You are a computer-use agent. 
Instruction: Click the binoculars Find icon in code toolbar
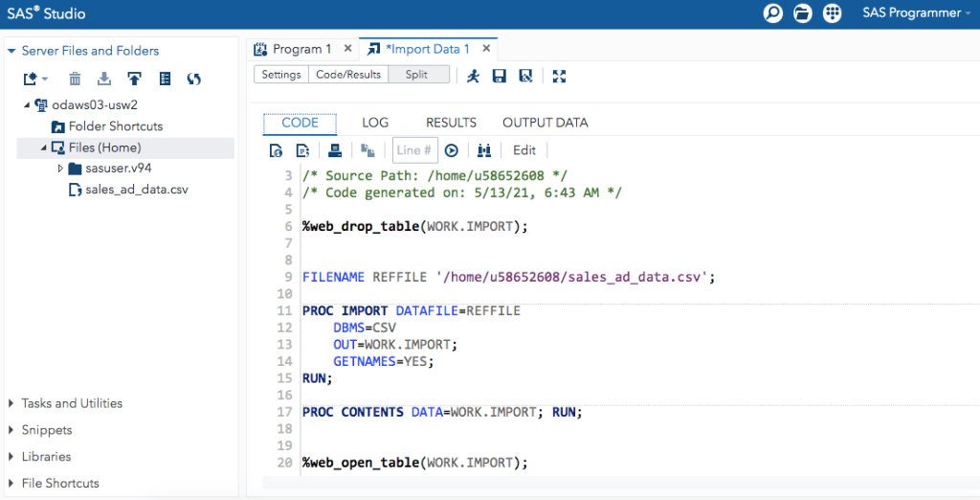483,150
